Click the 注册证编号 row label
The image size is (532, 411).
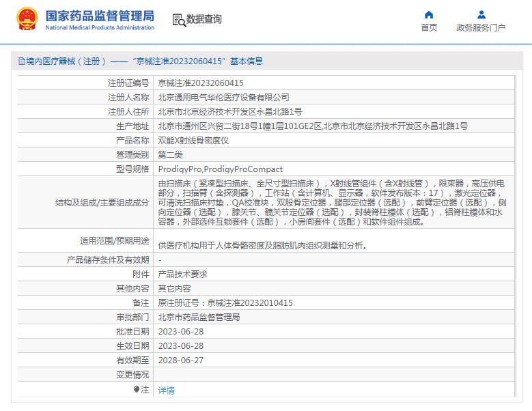(128, 83)
